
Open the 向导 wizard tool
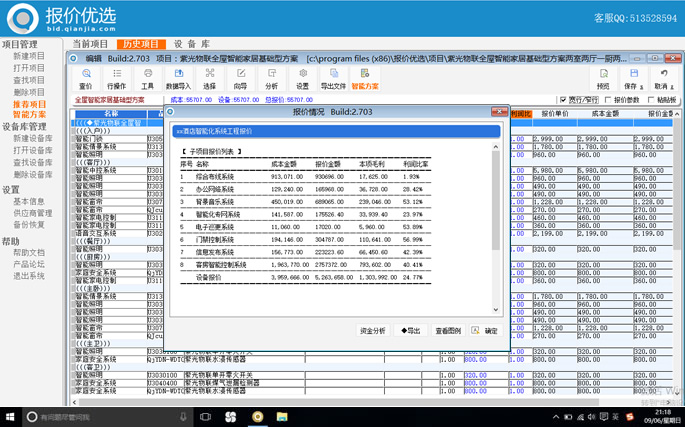click(241, 79)
